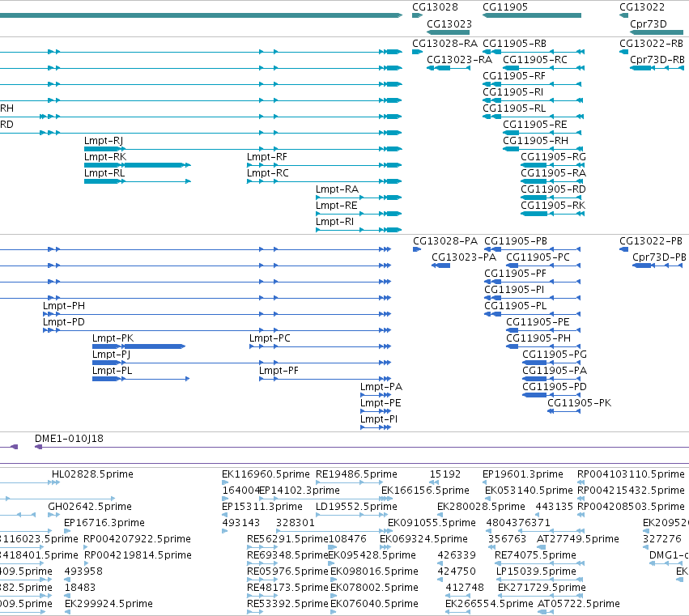Select Lmpt-PI protein label
Screen dimensions: 689x616
tap(379, 420)
